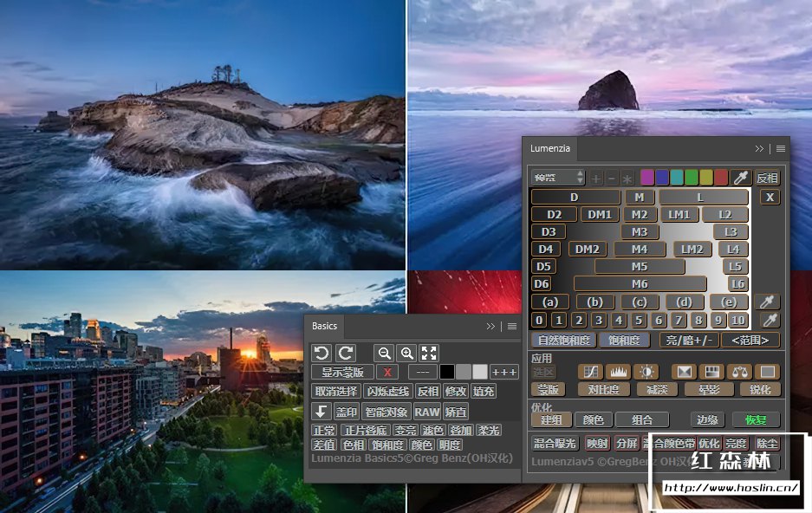Viewport: 812px width, 513px height.
Task: Click the M5 midtone mask button
Action: point(640,267)
